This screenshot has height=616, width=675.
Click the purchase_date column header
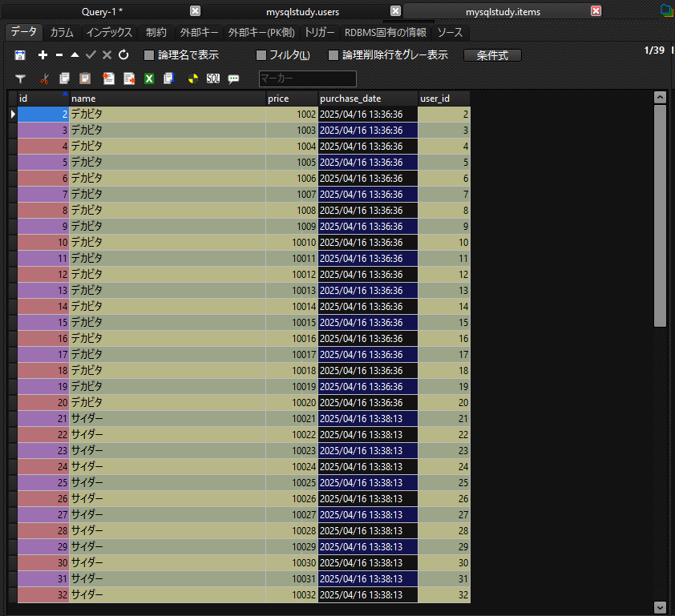point(368,99)
